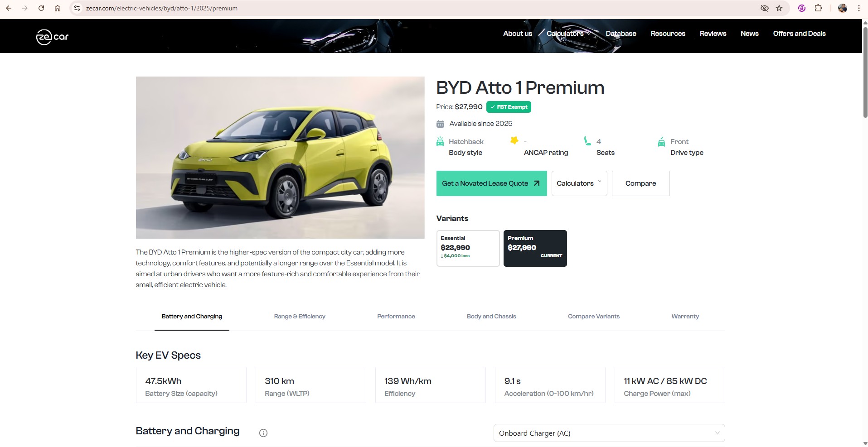
Task: Open the browser profile avatar
Action: 843,8
